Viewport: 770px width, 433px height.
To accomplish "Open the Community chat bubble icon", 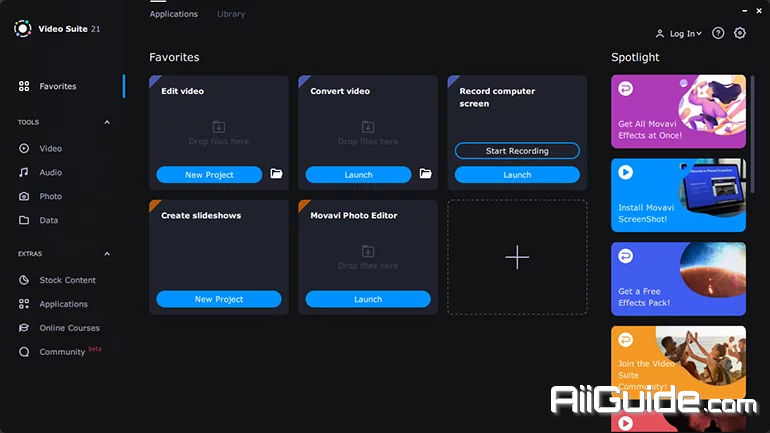I will pos(24,352).
